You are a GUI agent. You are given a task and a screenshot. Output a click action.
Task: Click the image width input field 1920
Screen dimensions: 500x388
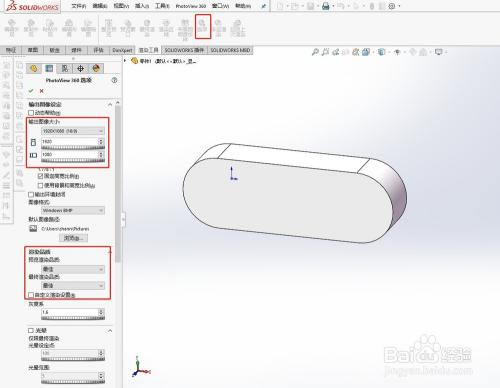(x=70, y=142)
